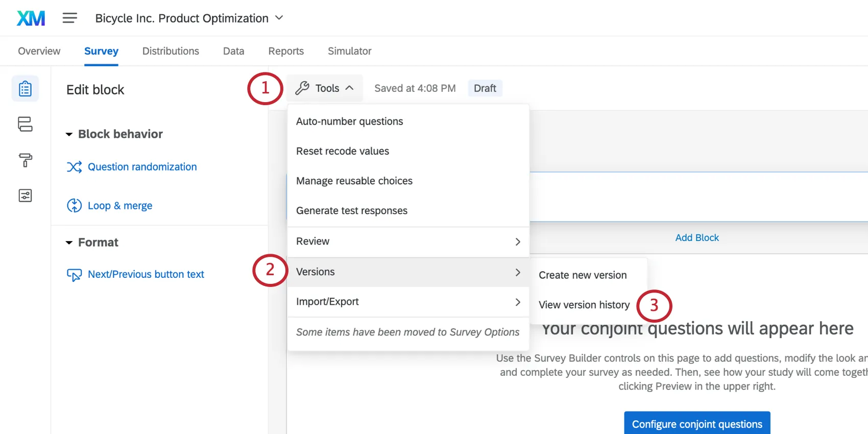Click the XM logo icon
The image size is (868, 434).
pyautogui.click(x=31, y=18)
